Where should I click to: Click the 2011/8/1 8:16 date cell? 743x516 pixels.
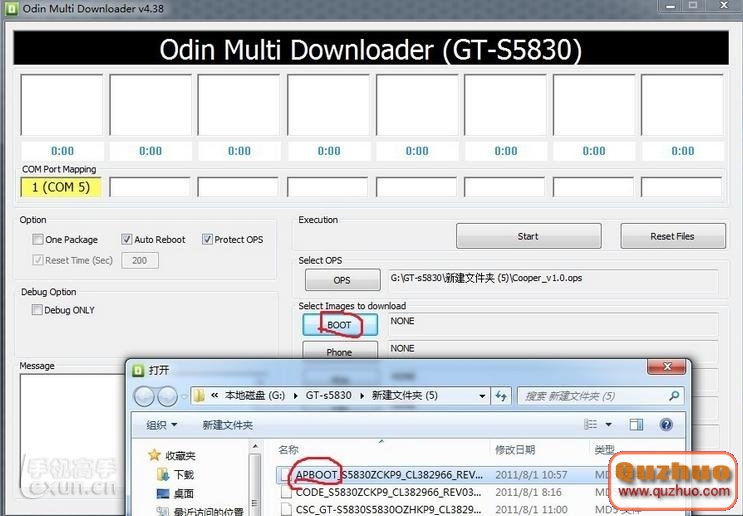coord(528,492)
